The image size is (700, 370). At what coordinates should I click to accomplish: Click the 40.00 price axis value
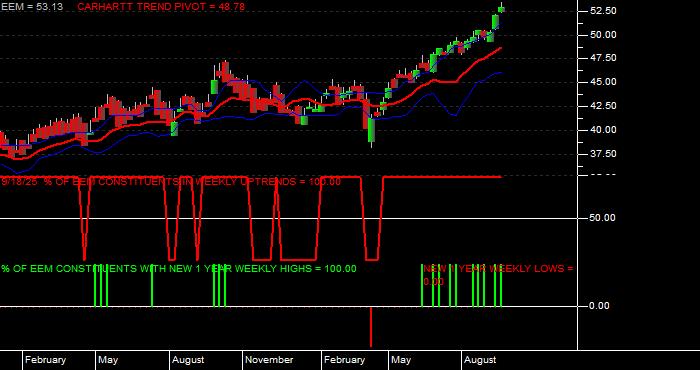click(x=603, y=130)
